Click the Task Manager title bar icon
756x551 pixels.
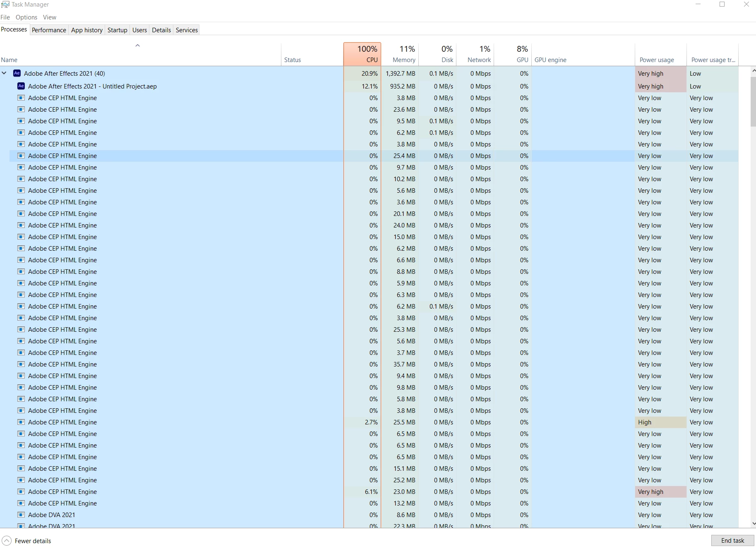pos(5,5)
